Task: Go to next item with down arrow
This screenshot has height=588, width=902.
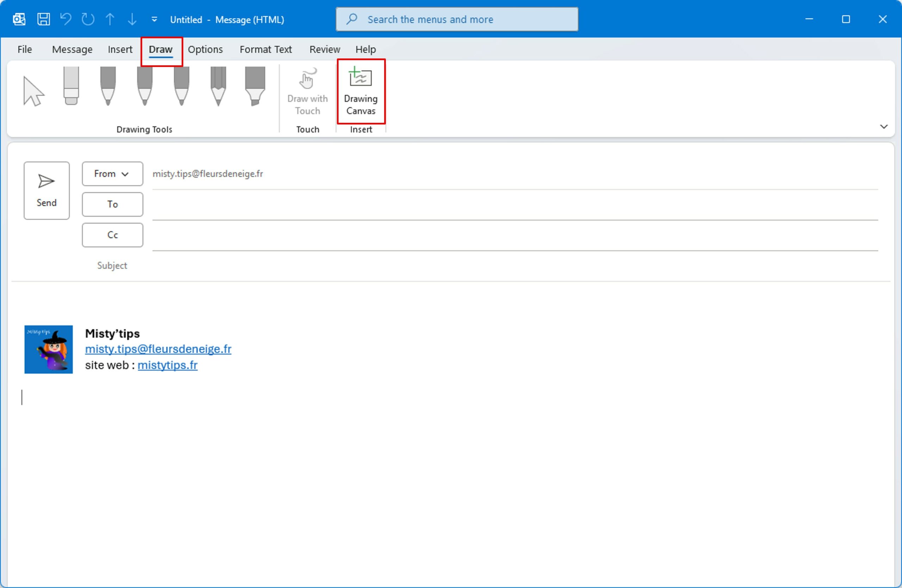Action: pos(132,19)
